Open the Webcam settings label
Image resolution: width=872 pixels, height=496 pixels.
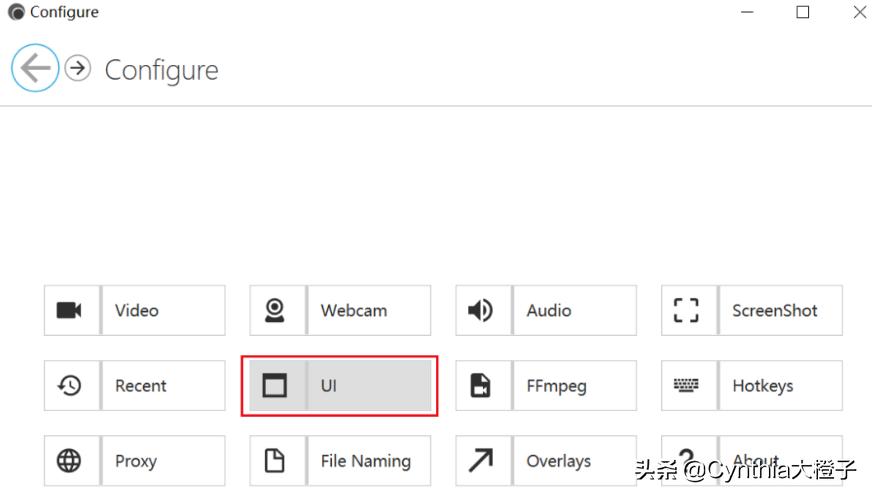353,311
